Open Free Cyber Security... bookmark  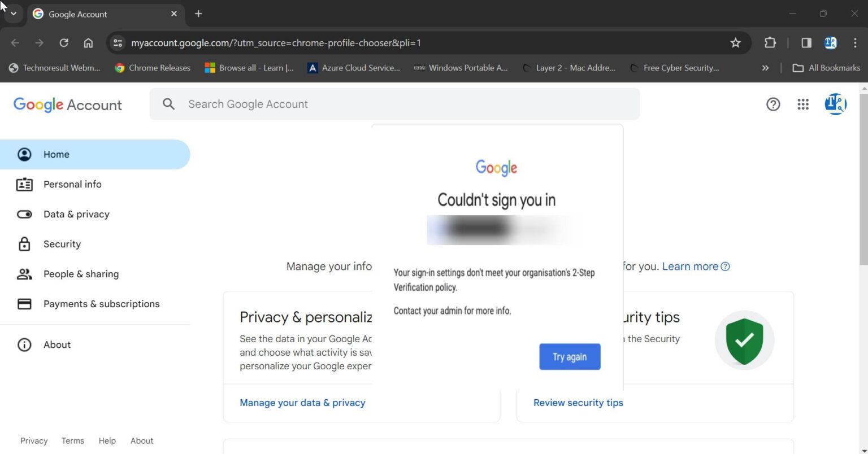pyautogui.click(x=674, y=68)
